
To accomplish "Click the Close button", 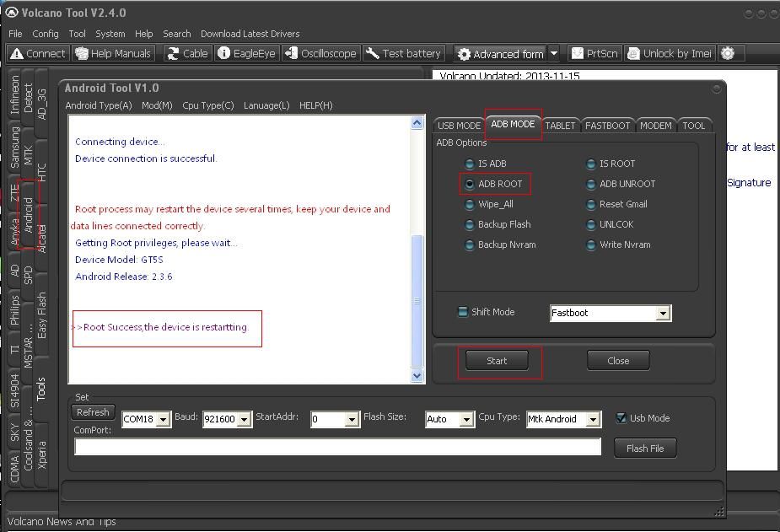I will tap(618, 361).
